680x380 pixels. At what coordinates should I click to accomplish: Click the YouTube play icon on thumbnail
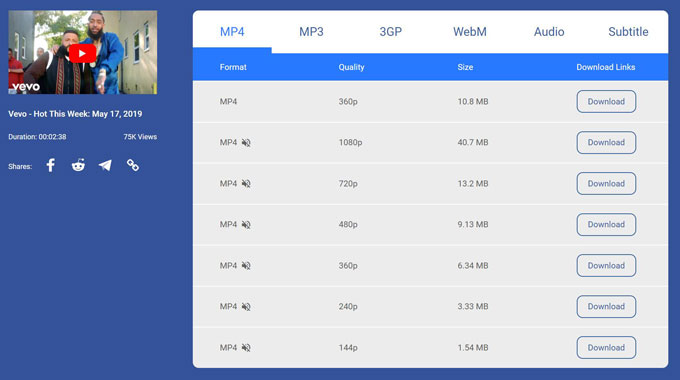pos(82,53)
